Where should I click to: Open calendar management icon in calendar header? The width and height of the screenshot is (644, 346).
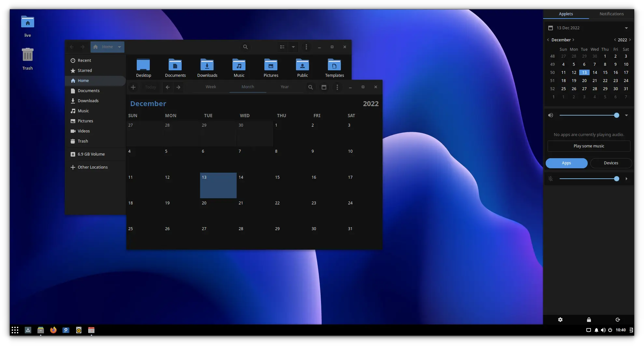tap(324, 87)
